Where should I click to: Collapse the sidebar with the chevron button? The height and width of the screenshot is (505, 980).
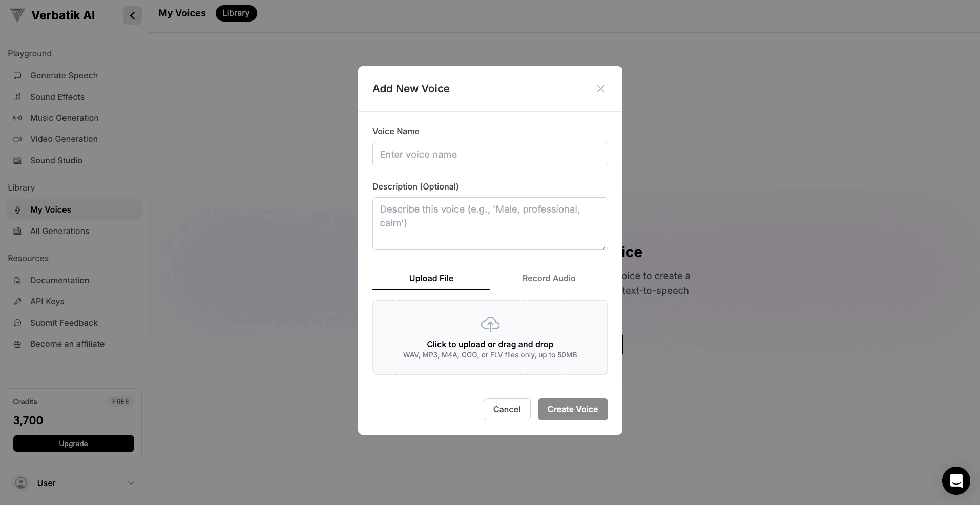(132, 16)
